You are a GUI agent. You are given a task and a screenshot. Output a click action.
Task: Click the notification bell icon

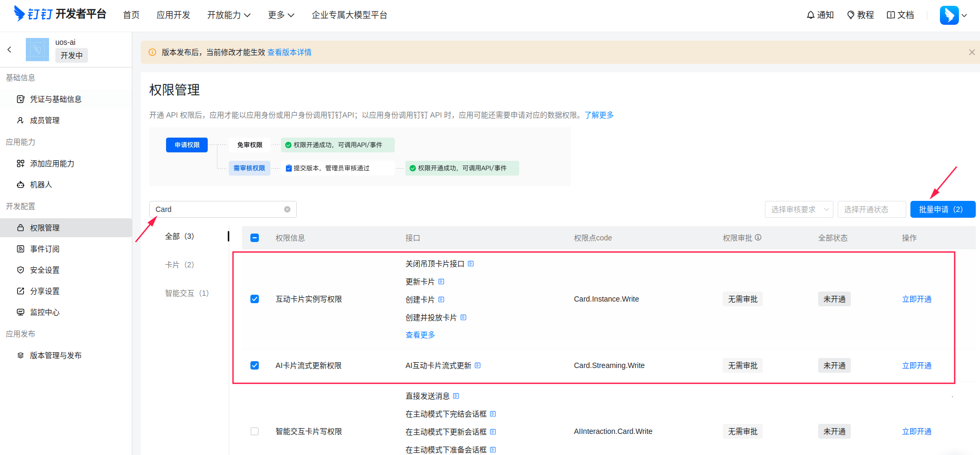pyautogui.click(x=810, y=15)
